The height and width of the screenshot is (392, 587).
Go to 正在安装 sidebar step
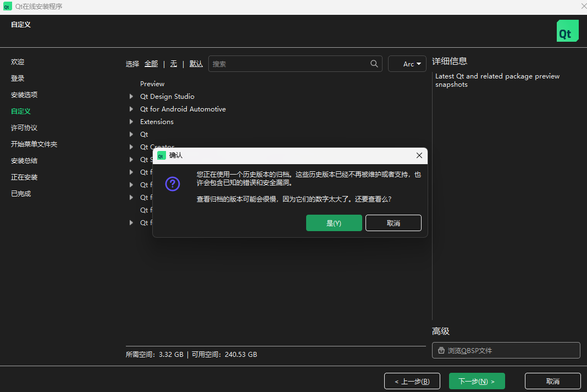click(24, 177)
